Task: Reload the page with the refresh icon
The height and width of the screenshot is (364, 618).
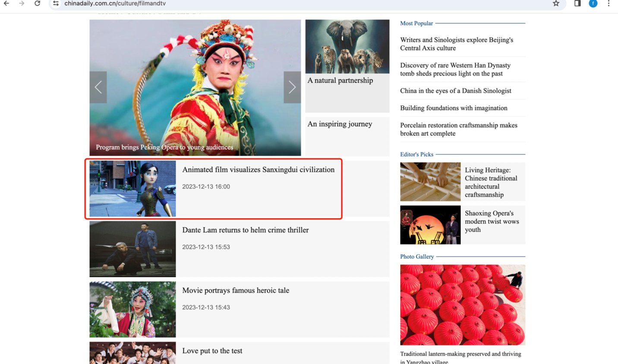Action: 38,3
